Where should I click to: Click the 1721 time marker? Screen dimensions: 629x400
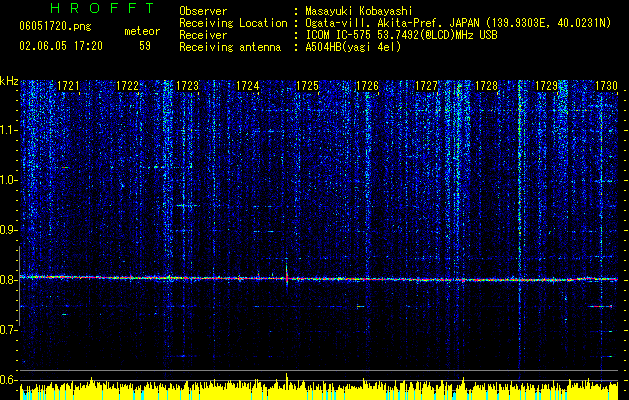[x=68, y=86]
